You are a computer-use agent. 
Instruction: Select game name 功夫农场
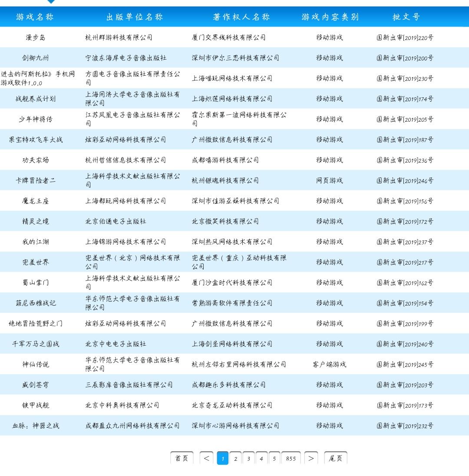36,160
